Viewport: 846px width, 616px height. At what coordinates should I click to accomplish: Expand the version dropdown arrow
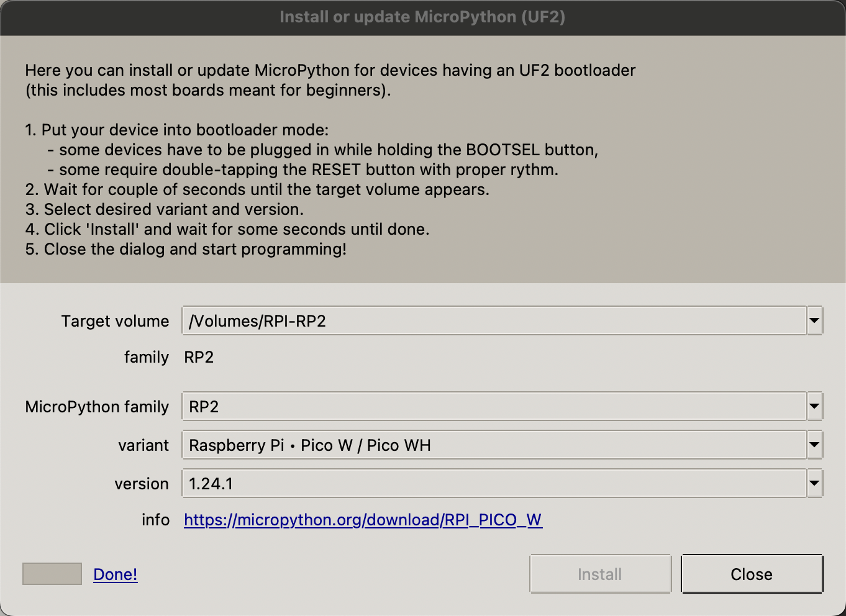814,484
